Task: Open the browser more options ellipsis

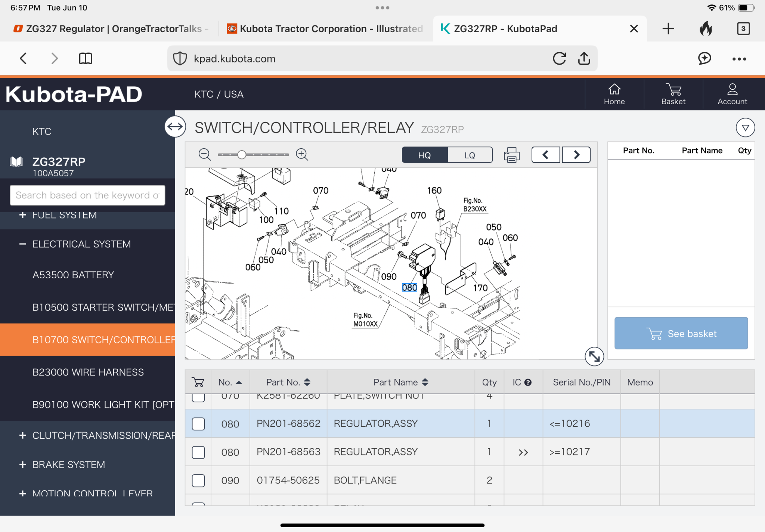Action: point(739,59)
